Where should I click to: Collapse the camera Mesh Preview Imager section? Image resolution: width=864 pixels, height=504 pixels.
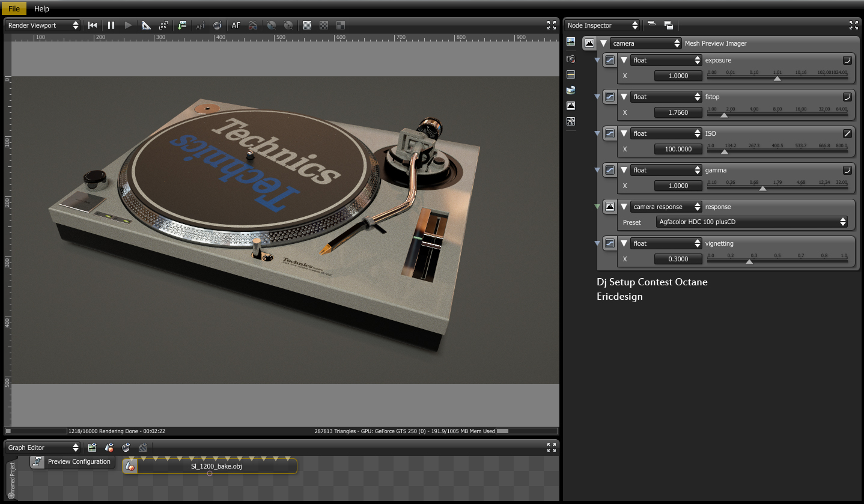603,43
